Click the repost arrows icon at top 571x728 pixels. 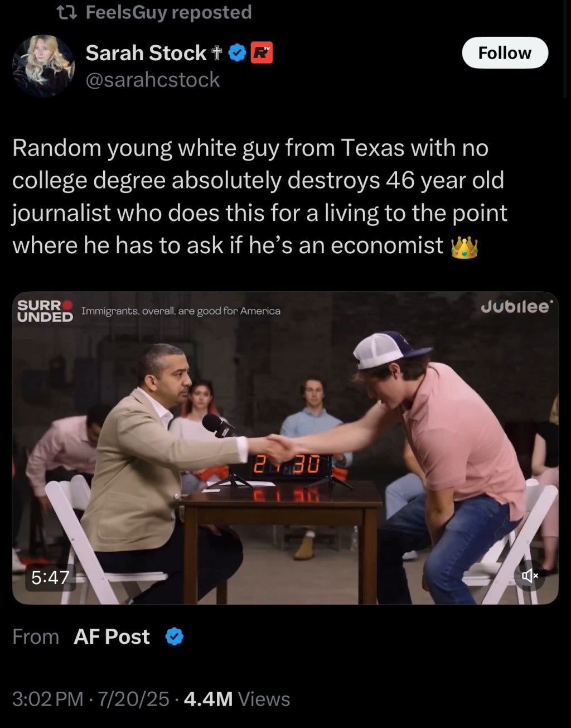pos(68,12)
